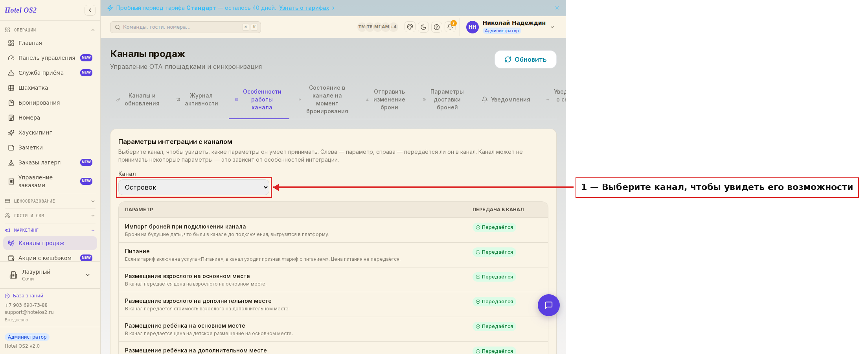This screenshot has width=868, height=354.
Task: Click the Главная sidebar icon
Action: [x=11, y=43]
